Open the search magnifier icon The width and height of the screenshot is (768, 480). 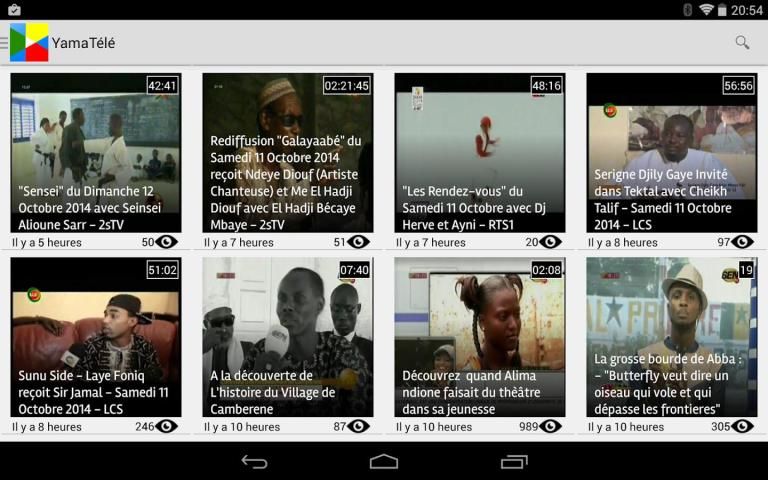[x=742, y=42]
